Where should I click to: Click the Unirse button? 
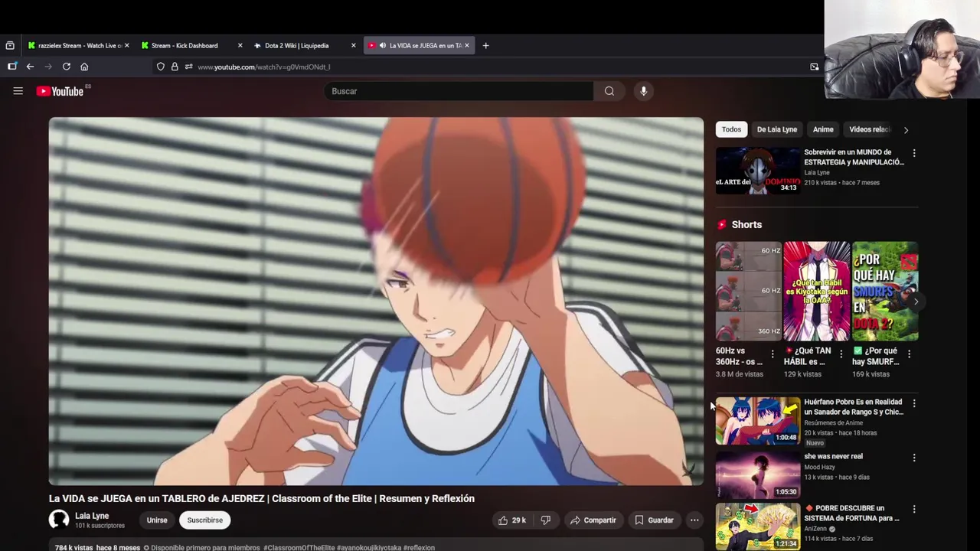pos(157,520)
